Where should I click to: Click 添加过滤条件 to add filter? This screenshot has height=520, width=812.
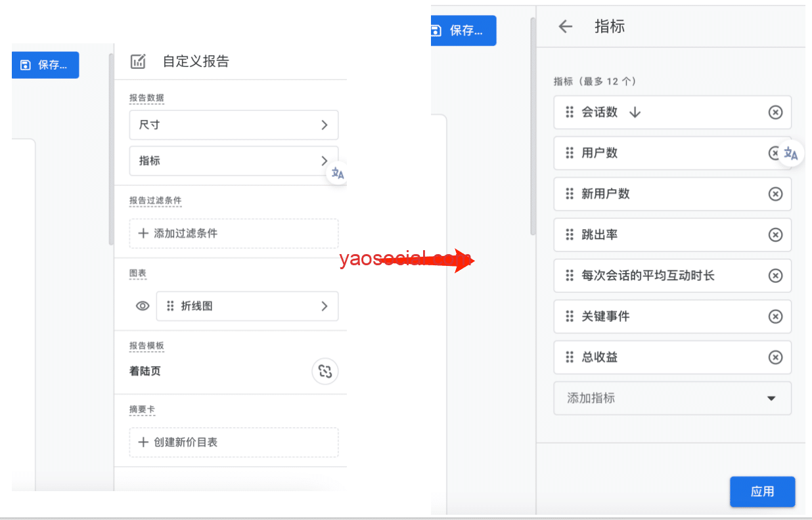[x=233, y=233]
